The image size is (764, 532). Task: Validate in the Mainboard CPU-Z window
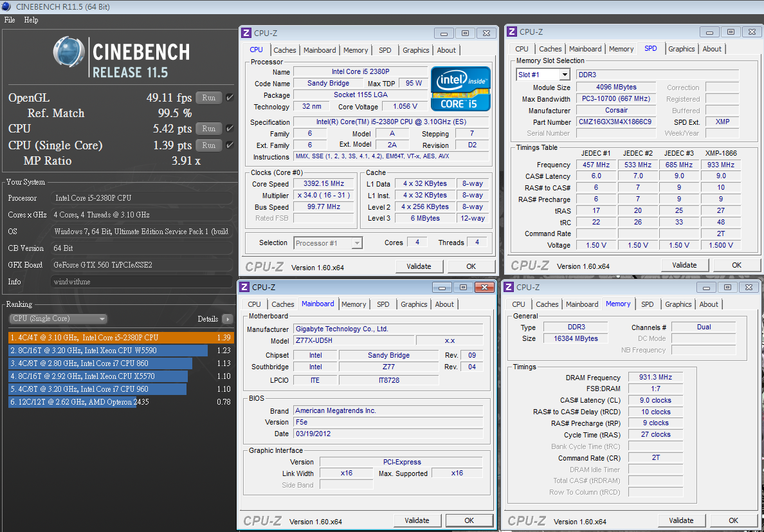coord(417,521)
